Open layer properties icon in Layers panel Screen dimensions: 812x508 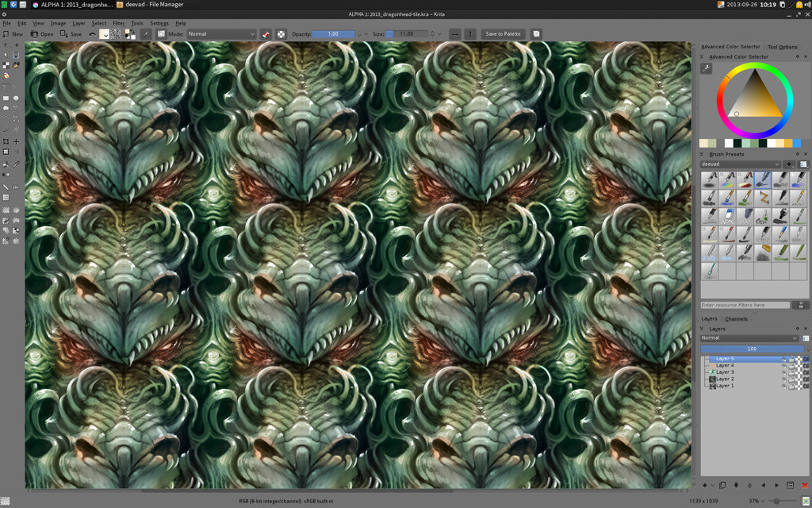point(791,485)
